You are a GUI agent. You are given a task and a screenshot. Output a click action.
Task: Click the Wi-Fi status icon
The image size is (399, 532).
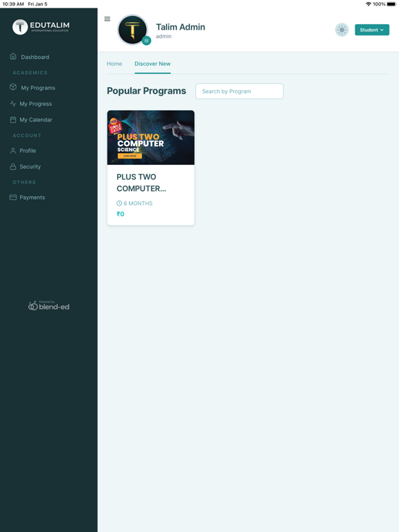(369, 4)
